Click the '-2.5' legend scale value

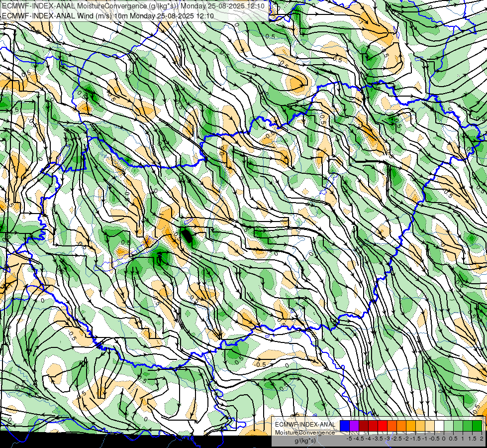coord(397,439)
